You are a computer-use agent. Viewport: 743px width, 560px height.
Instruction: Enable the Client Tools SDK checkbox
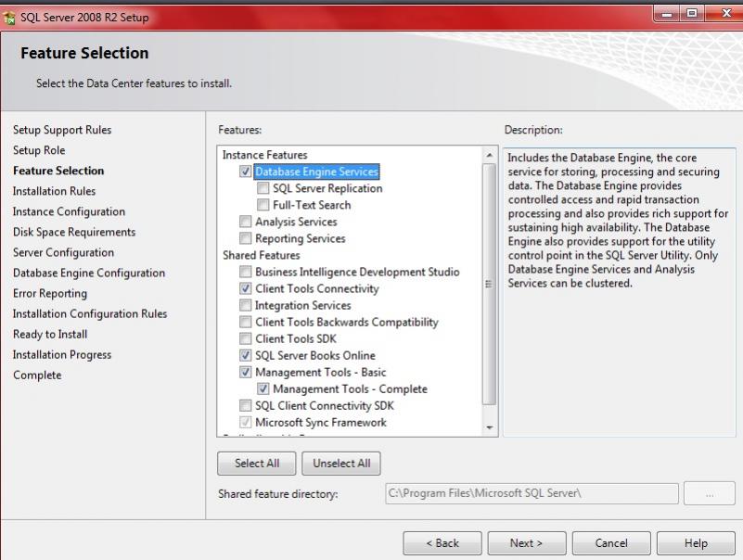point(245,338)
